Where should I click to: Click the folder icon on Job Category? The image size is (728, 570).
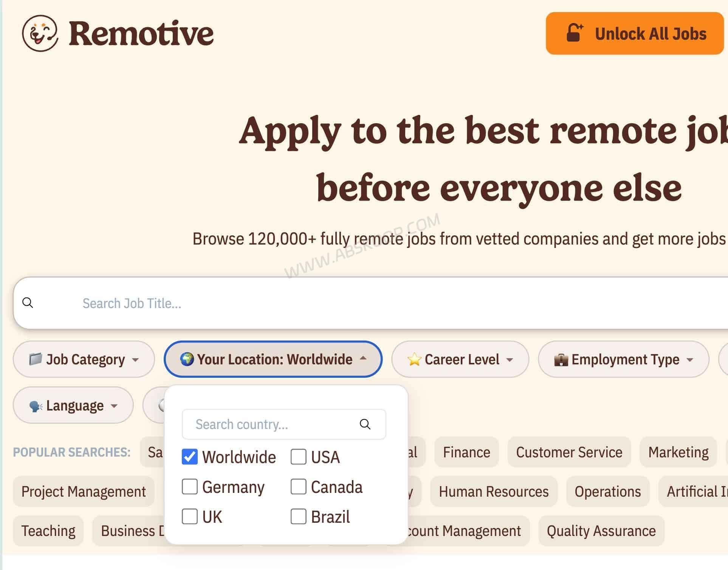[x=36, y=359]
